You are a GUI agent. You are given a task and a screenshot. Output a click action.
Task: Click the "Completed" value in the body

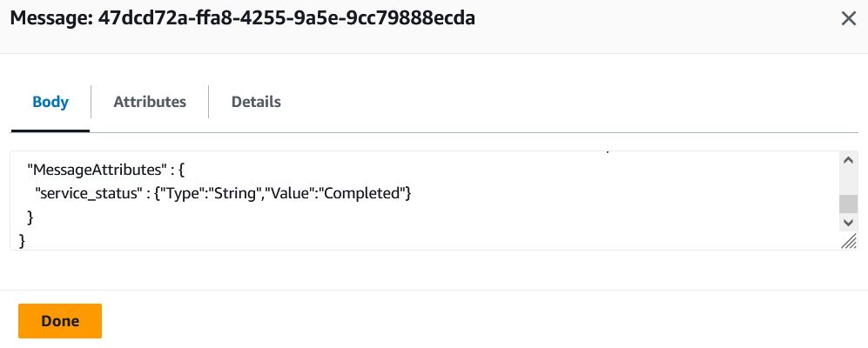coord(363,194)
